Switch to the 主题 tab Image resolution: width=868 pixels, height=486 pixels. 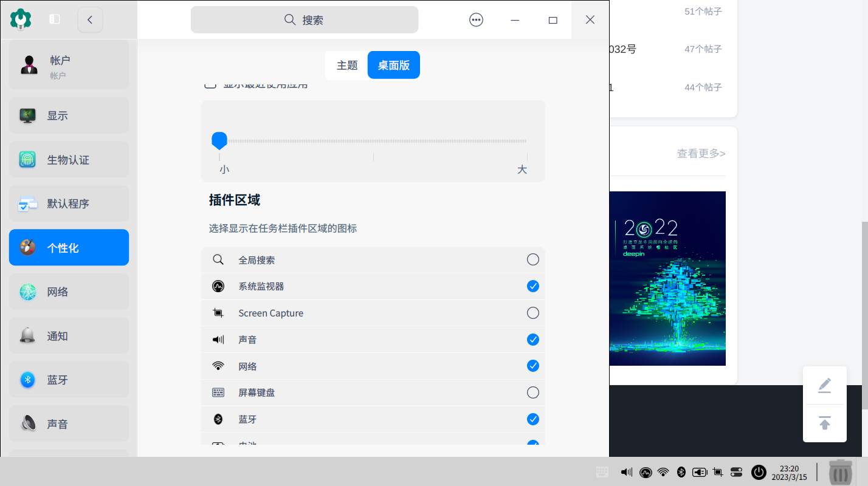point(347,66)
